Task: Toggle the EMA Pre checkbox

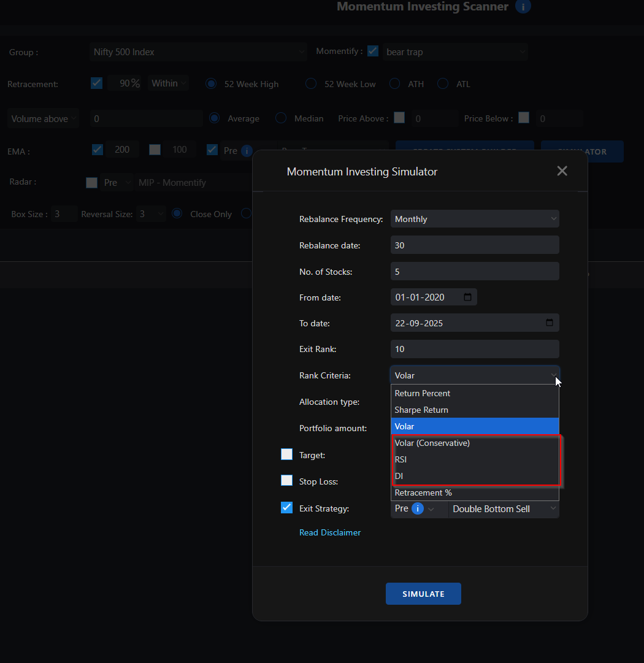Action: click(212, 149)
